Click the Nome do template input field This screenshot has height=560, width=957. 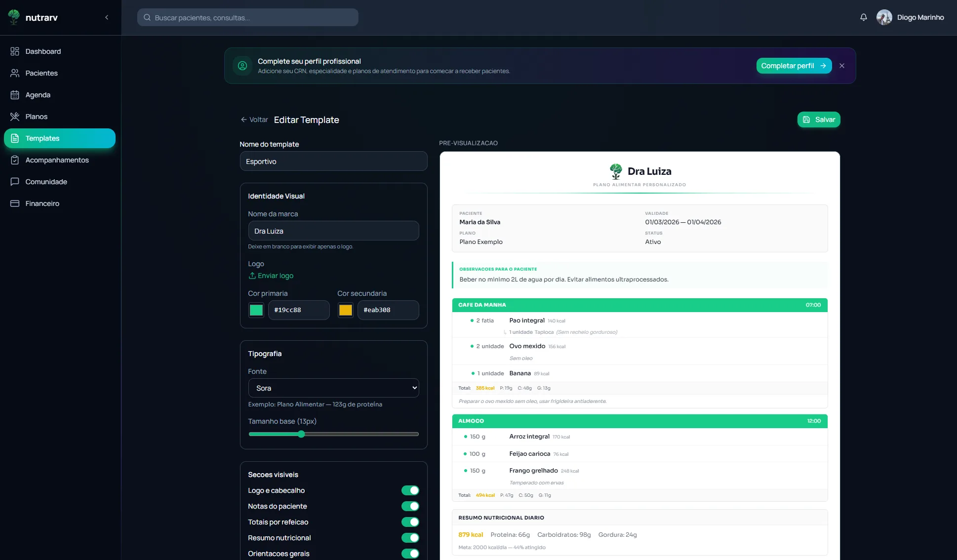pyautogui.click(x=333, y=161)
